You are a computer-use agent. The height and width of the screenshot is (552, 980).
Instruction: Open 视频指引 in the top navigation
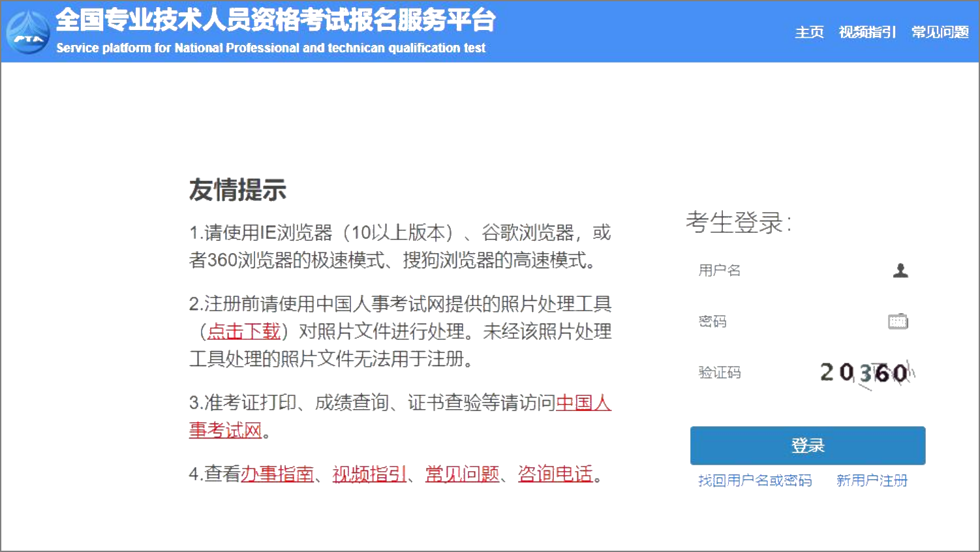click(867, 32)
